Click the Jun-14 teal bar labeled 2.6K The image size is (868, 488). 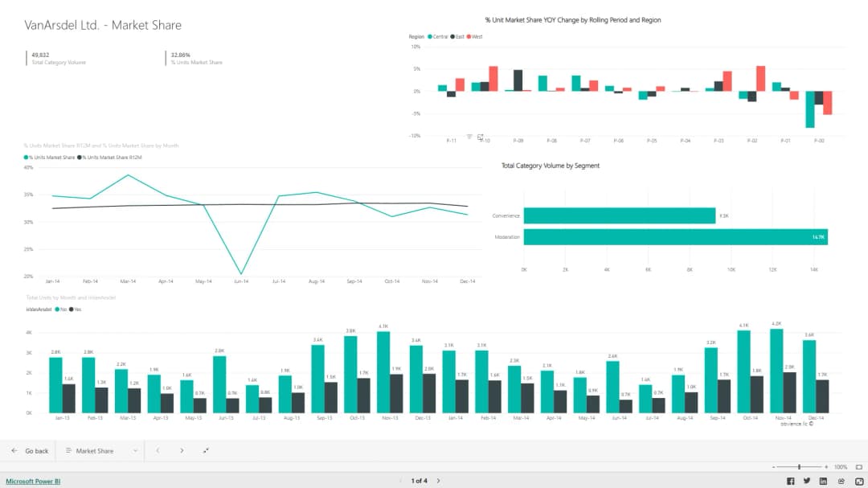coord(612,388)
